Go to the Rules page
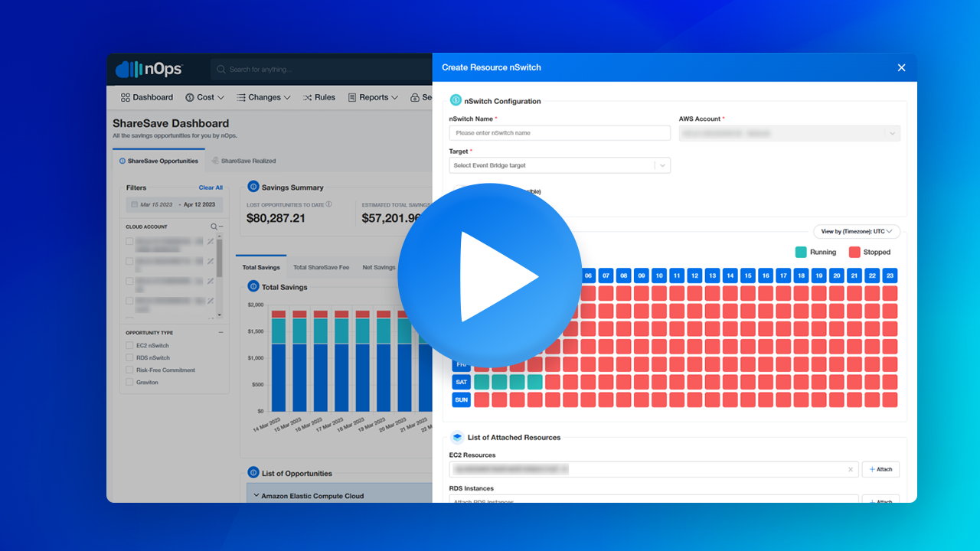The image size is (980, 551). [x=318, y=97]
